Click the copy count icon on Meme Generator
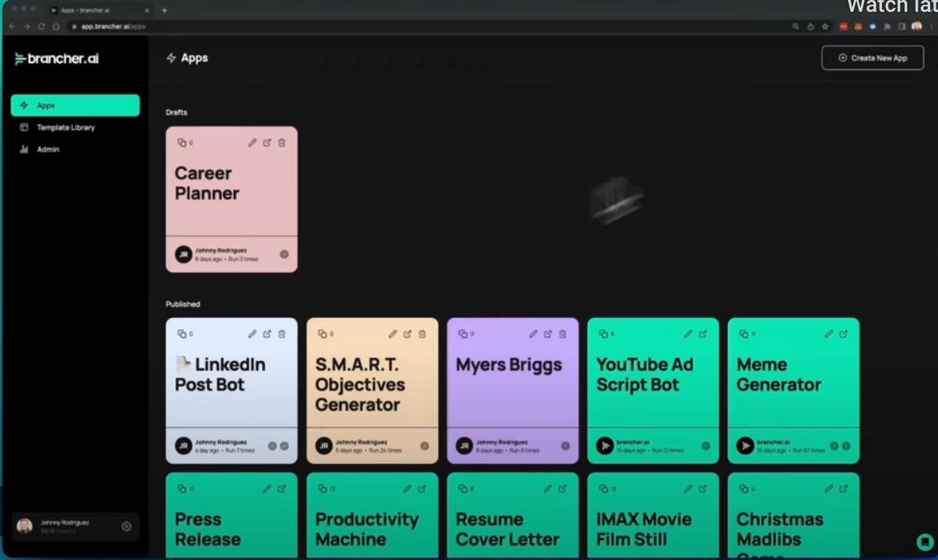This screenshot has width=938, height=560. [x=744, y=334]
